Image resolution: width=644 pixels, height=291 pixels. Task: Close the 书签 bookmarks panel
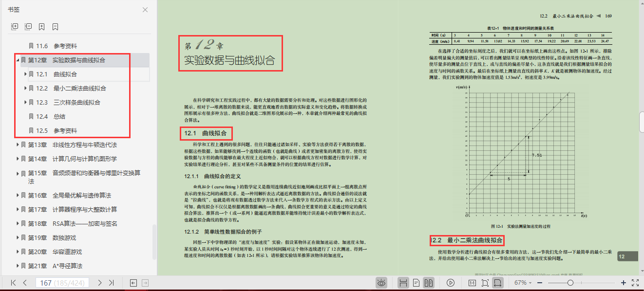[145, 10]
